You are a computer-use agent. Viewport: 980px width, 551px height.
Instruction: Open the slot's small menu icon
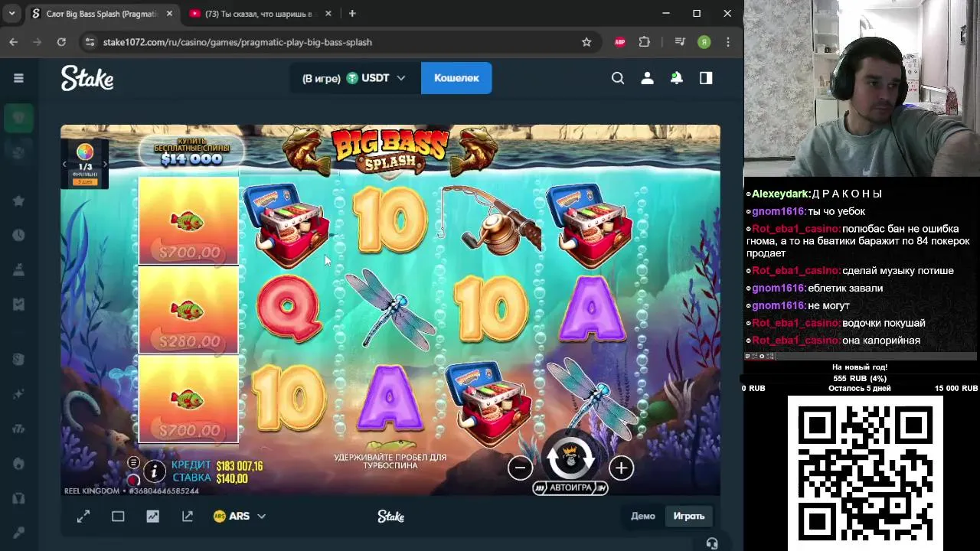coord(133,462)
